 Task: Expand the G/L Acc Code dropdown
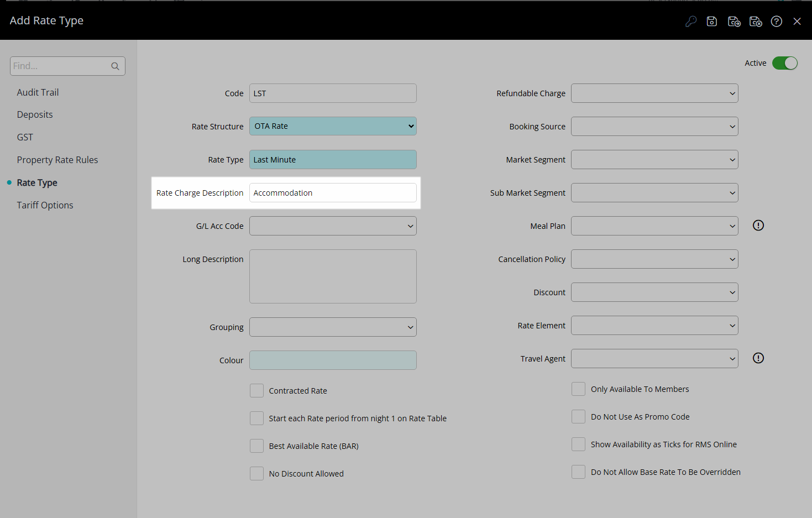click(333, 226)
